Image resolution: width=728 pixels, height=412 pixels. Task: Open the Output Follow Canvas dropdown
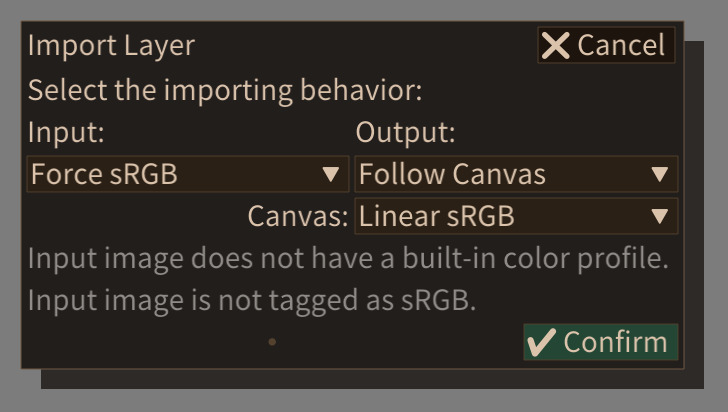click(x=516, y=174)
